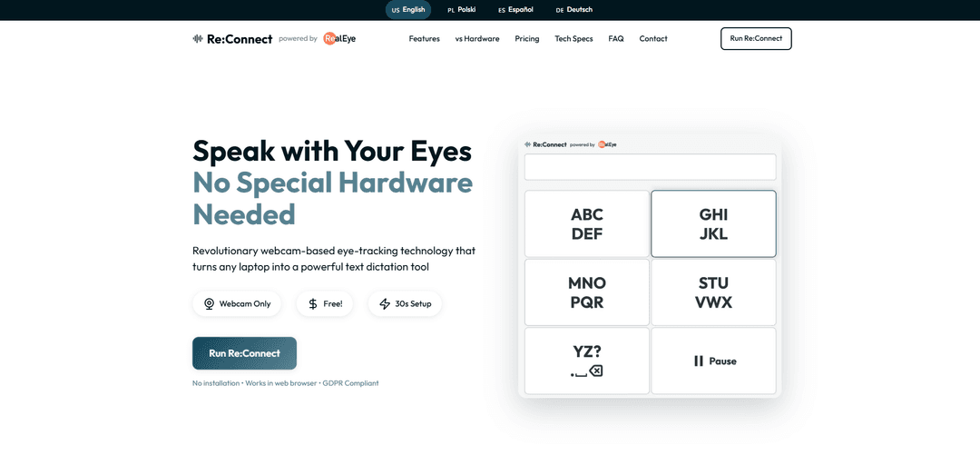This screenshot has height=475, width=980.
Task: Select the GHI JKL letter tile
Action: (x=714, y=224)
